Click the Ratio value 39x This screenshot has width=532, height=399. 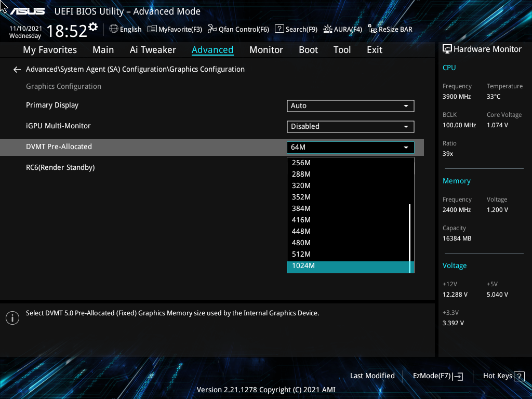448,154
